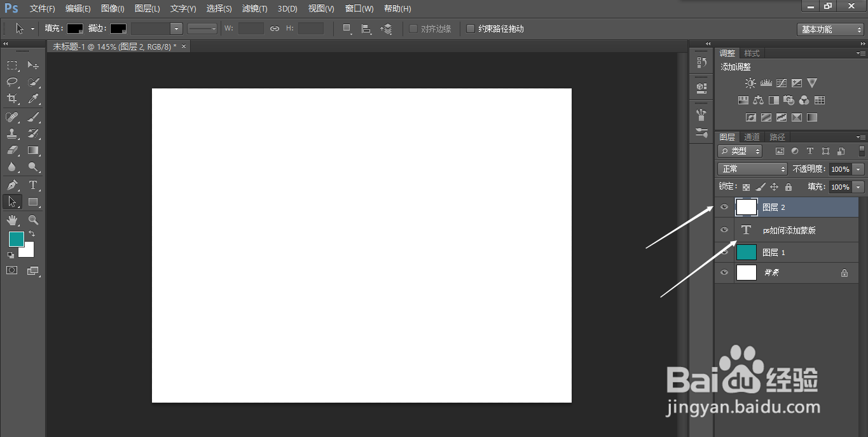Image resolution: width=868 pixels, height=437 pixels.
Task: Select the Pen tool
Action: coord(12,185)
